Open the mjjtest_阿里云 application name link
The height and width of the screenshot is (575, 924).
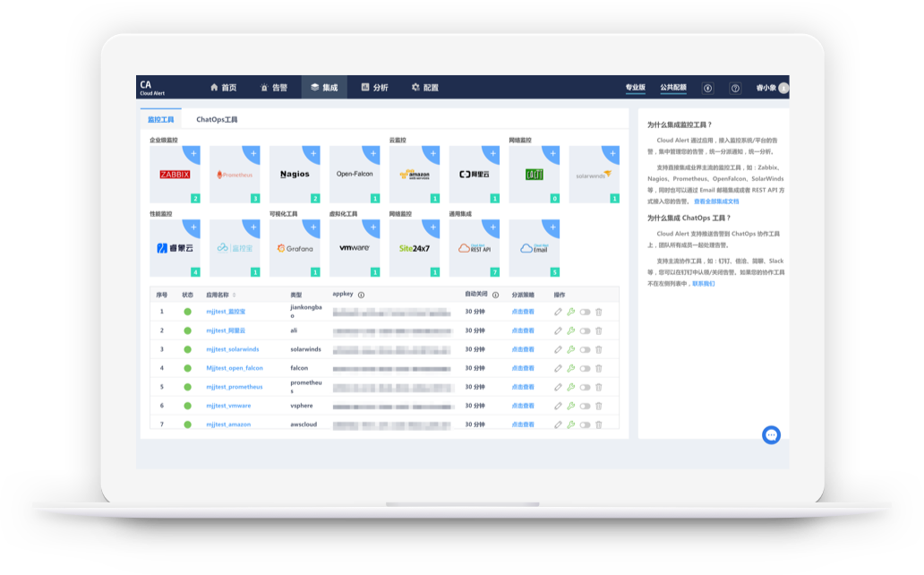226,330
